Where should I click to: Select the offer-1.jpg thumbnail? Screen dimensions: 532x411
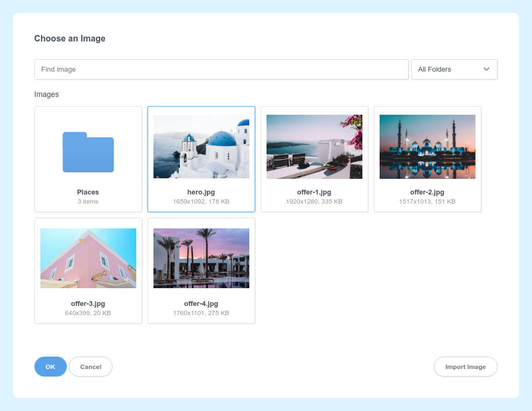[x=314, y=146]
